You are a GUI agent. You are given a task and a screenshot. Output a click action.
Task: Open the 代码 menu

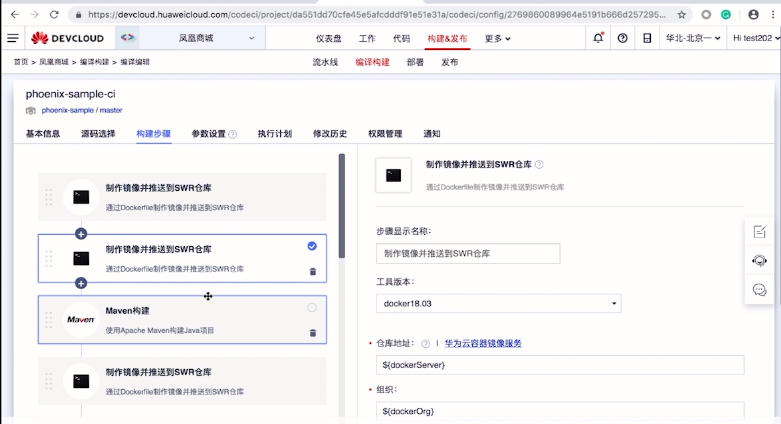tap(401, 38)
